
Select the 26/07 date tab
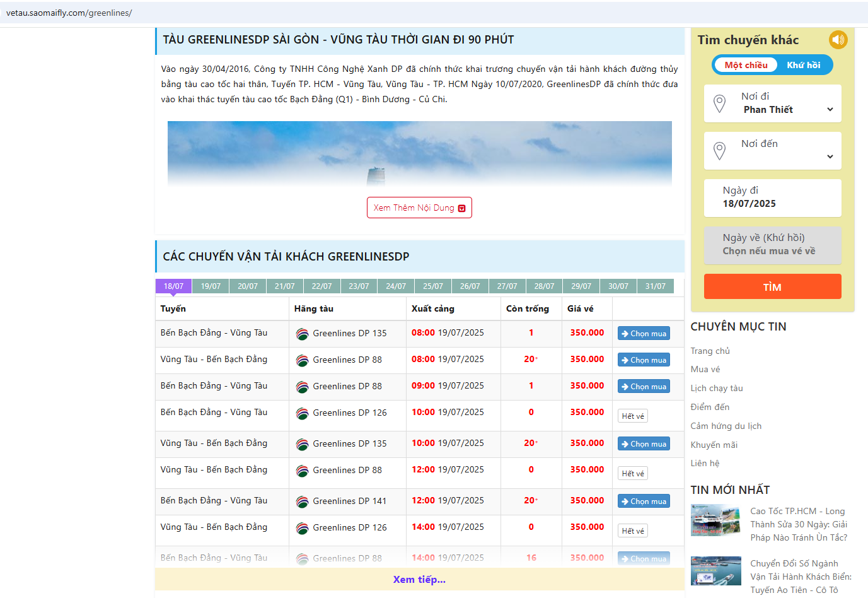click(x=470, y=286)
